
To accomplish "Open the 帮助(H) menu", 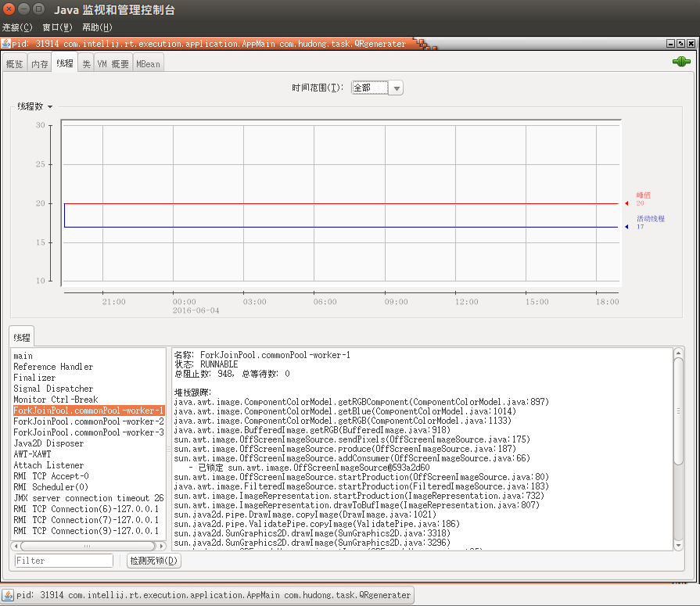I will (97, 27).
